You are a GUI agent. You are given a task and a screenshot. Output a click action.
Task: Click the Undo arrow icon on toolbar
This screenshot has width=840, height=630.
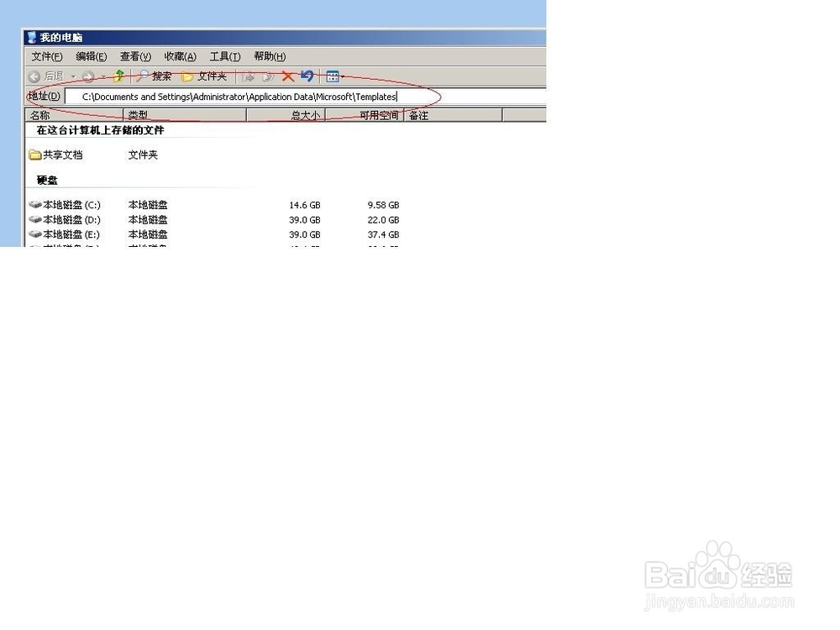pyautogui.click(x=306, y=76)
